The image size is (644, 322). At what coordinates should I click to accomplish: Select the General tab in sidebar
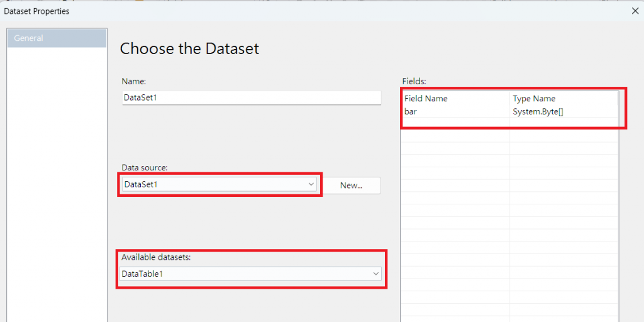coord(57,38)
